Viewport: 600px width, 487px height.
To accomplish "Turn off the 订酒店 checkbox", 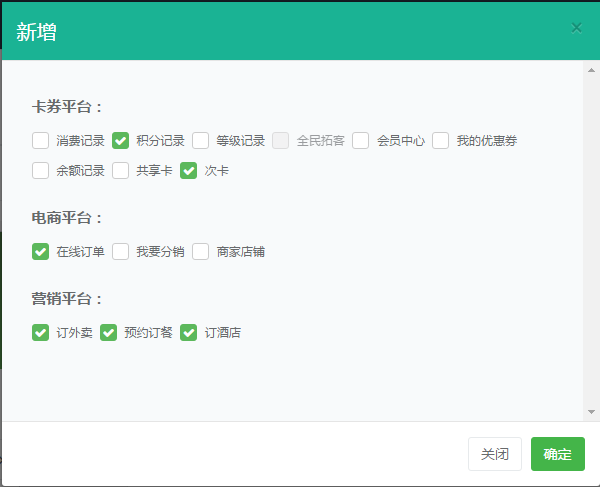I will [x=189, y=333].
